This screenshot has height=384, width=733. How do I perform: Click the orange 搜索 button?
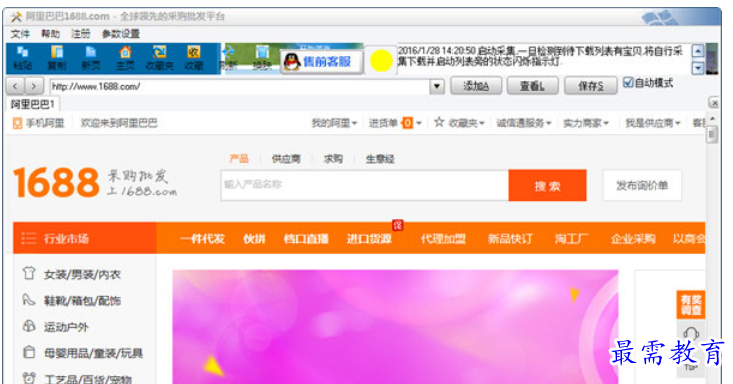pos(547,186)
